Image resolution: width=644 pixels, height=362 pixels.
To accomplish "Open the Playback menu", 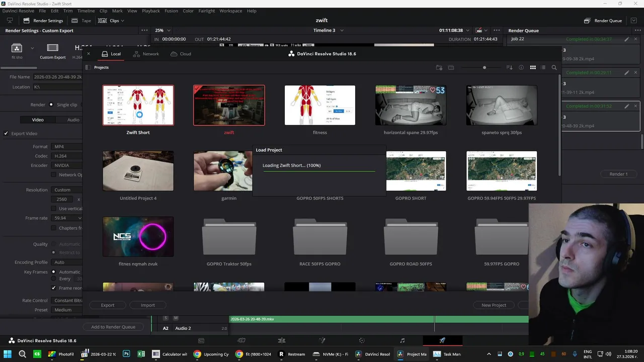I will [x=150, y=11].
